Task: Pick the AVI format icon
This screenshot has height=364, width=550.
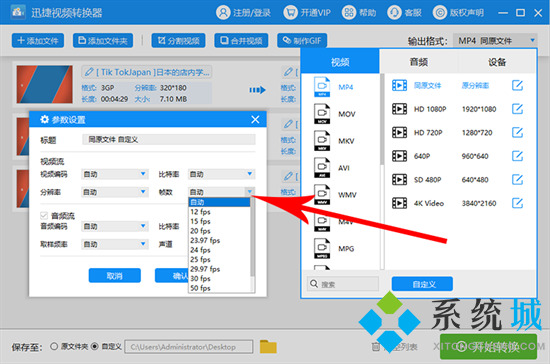Action: click(322, 168)
